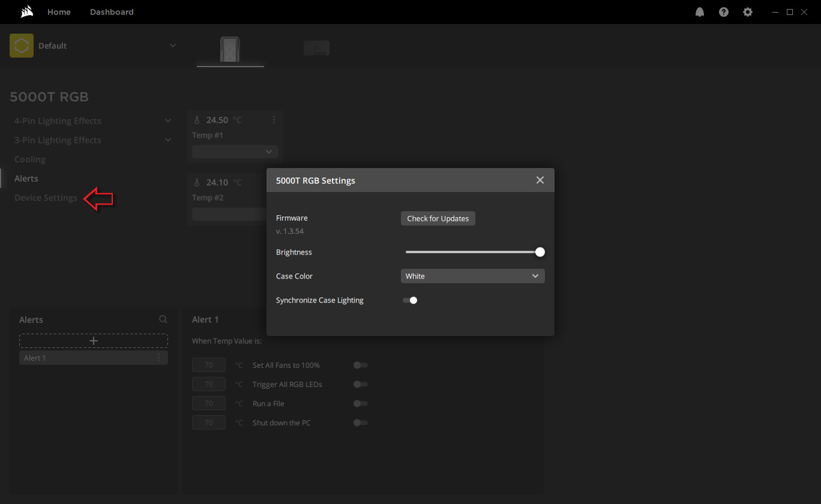Click the Alert 1 heading
This screenshot has width=821, height=504.
(205, 320)
